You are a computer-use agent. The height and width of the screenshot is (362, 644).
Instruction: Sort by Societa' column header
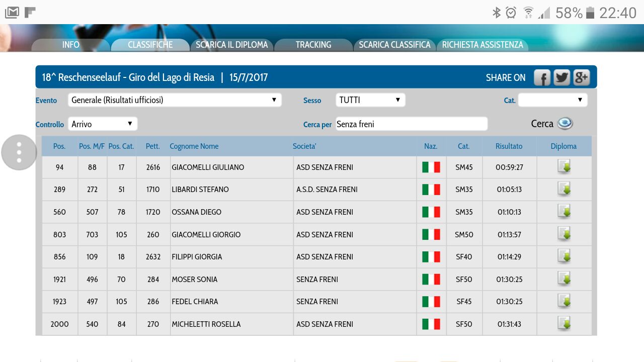coord(304,146)
